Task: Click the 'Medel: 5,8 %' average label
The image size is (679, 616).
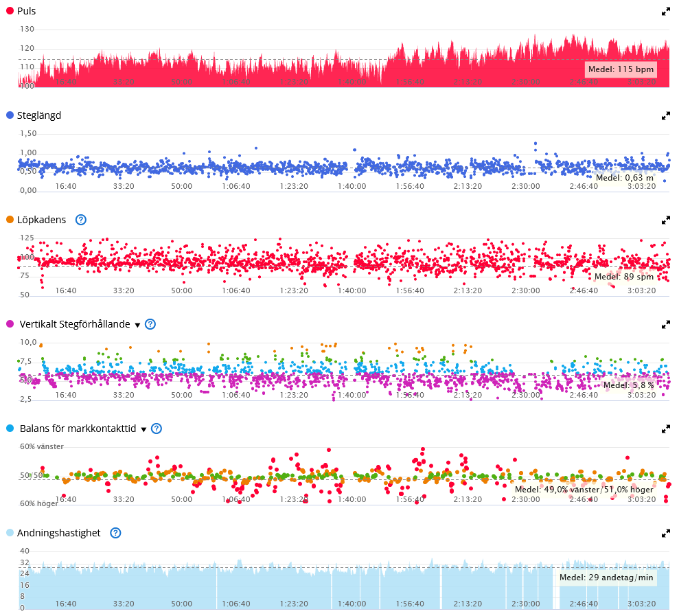Action: tap(629, 385)
